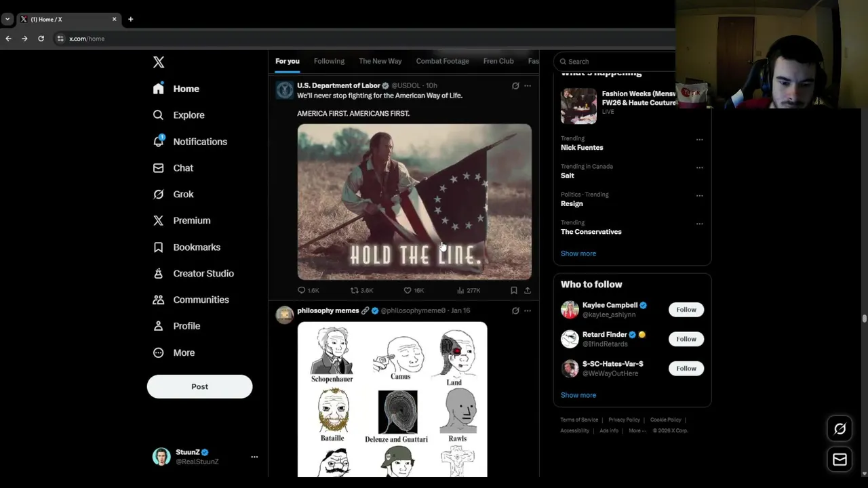This screenshot has height=488, width=868.
Task: Switch to the Fren Club tab
Action: pyautogui.click(x=498, y=61)
